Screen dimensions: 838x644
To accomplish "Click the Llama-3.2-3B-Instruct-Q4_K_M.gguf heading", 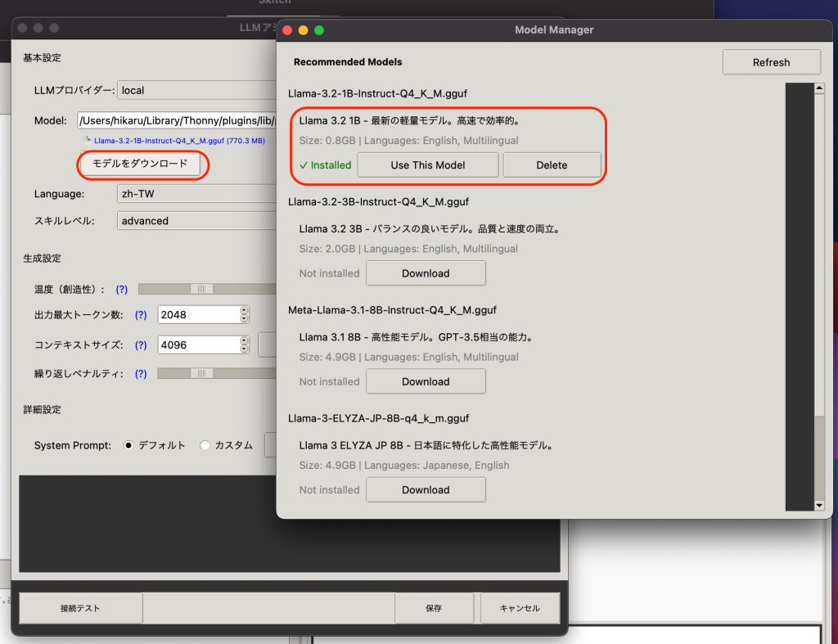I will tap(378, 202).
